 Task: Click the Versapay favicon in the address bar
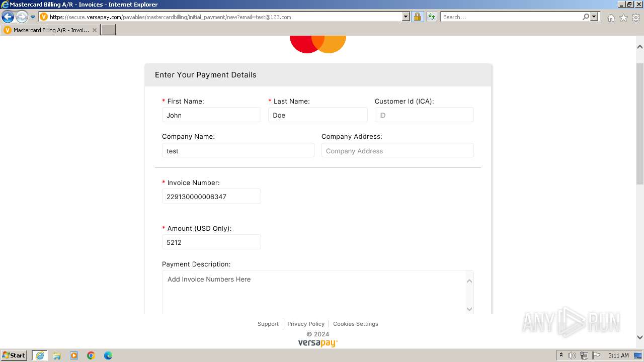(x=44, y=17)
